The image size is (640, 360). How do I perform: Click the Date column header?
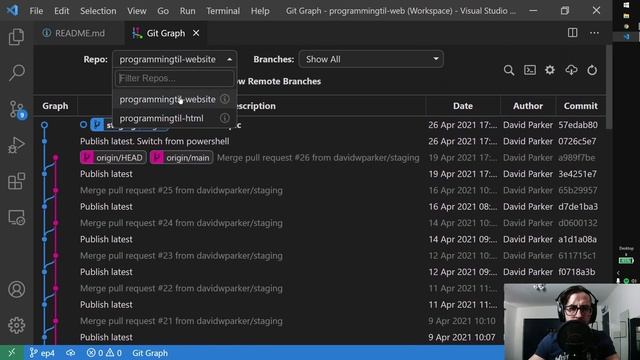(x=463, y=106)
